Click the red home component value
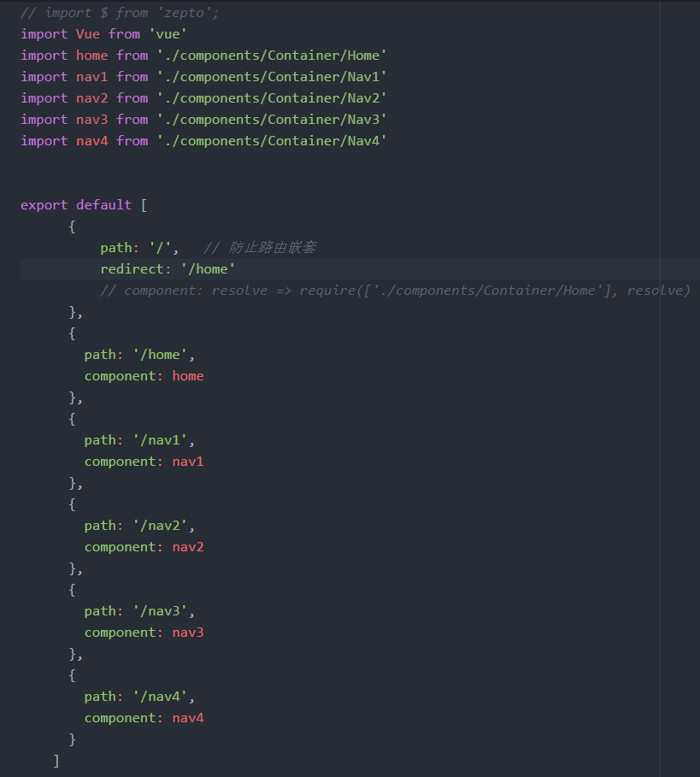The width and height of the screenshot is (700, 777). 188,376
